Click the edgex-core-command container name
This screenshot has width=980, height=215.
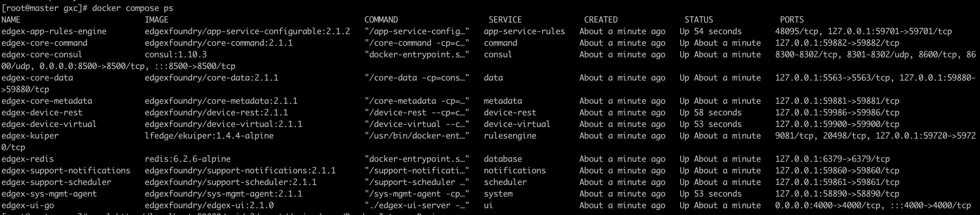coord(44,43)
